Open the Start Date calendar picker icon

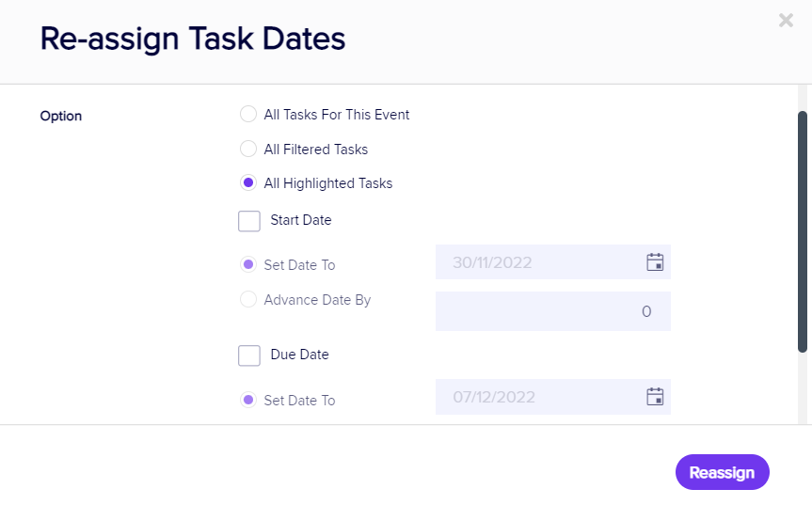pos(656,262)
